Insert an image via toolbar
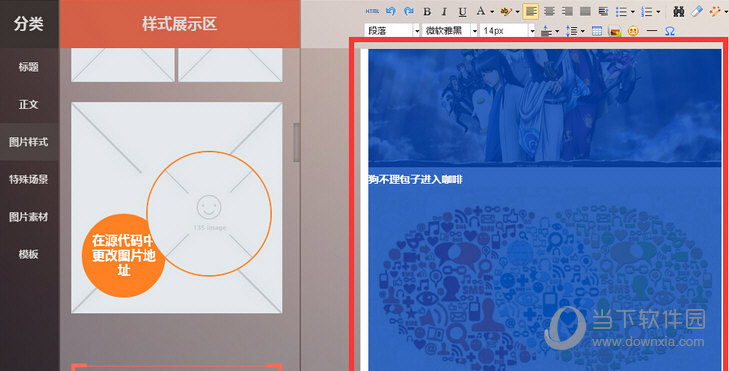Viewport: 729px width, 371px height. tap(615, 31)
